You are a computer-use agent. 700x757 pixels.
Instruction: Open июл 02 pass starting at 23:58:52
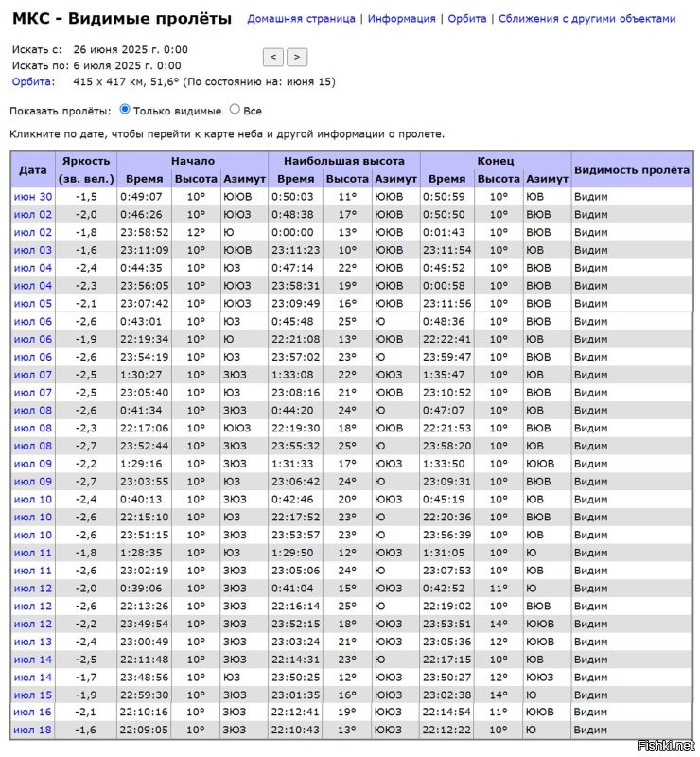[x=33, y=232]
